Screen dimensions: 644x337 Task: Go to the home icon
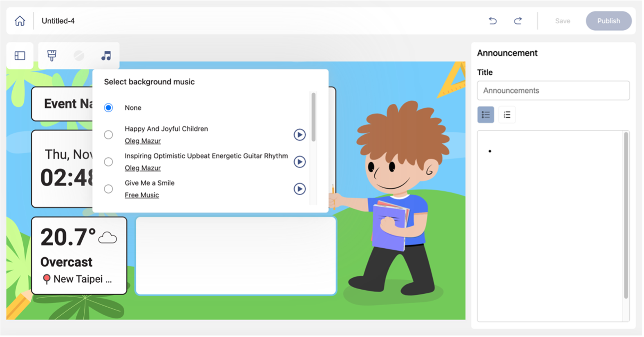(20, 21)
